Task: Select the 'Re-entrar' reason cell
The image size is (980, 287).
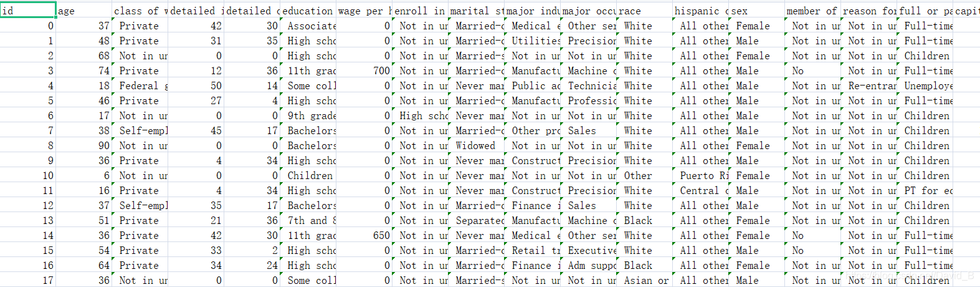Action: click(869, 85)
